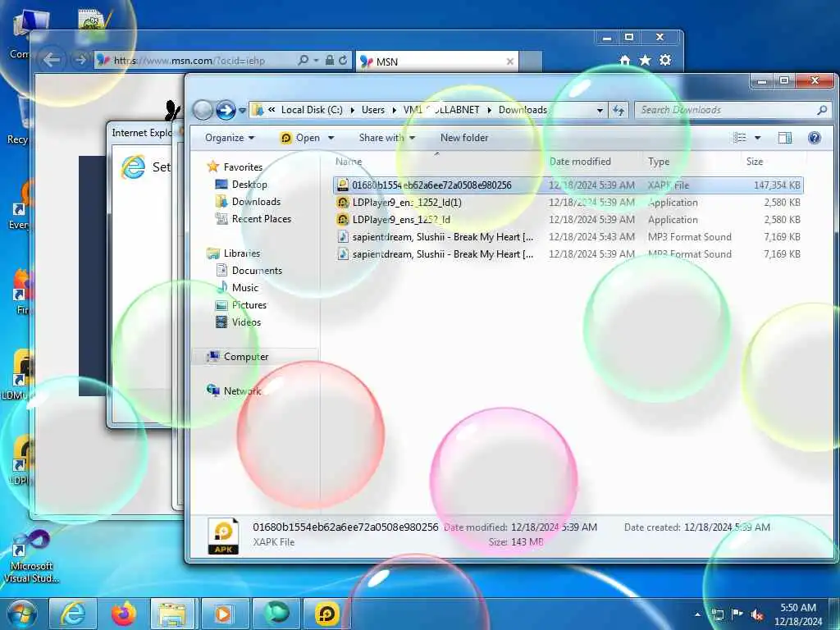Open the Windows Start menu

[x=22, y=614]
